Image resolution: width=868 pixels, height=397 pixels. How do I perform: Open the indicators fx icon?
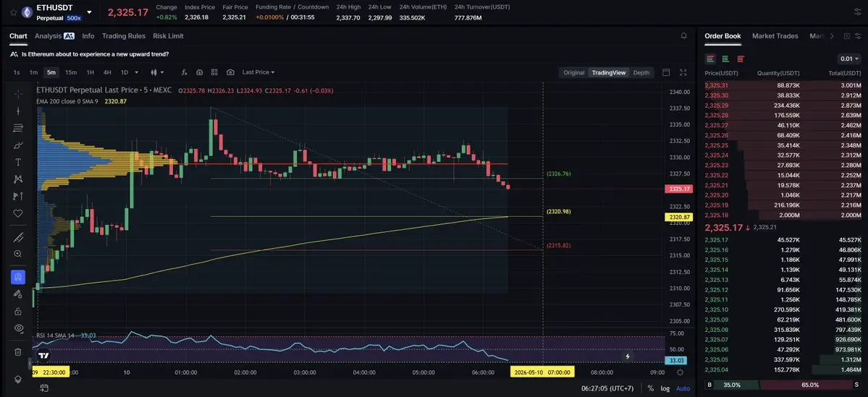coord(185,72)
